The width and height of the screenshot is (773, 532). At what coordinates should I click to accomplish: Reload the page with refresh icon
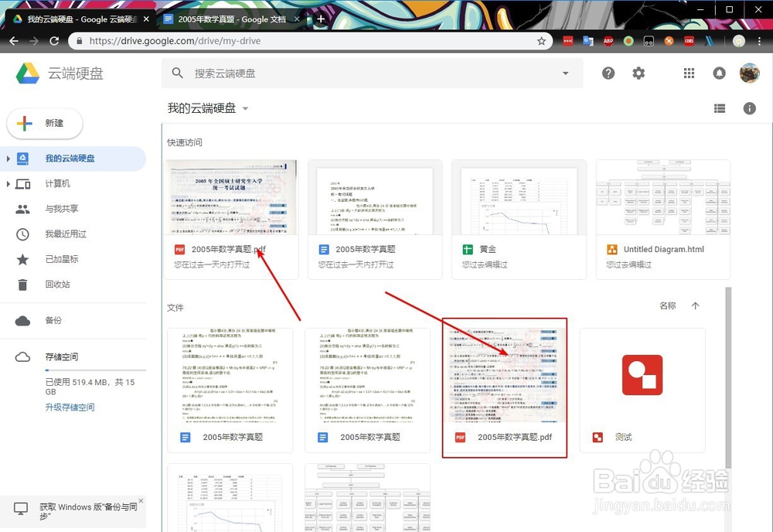click(54, 41)
